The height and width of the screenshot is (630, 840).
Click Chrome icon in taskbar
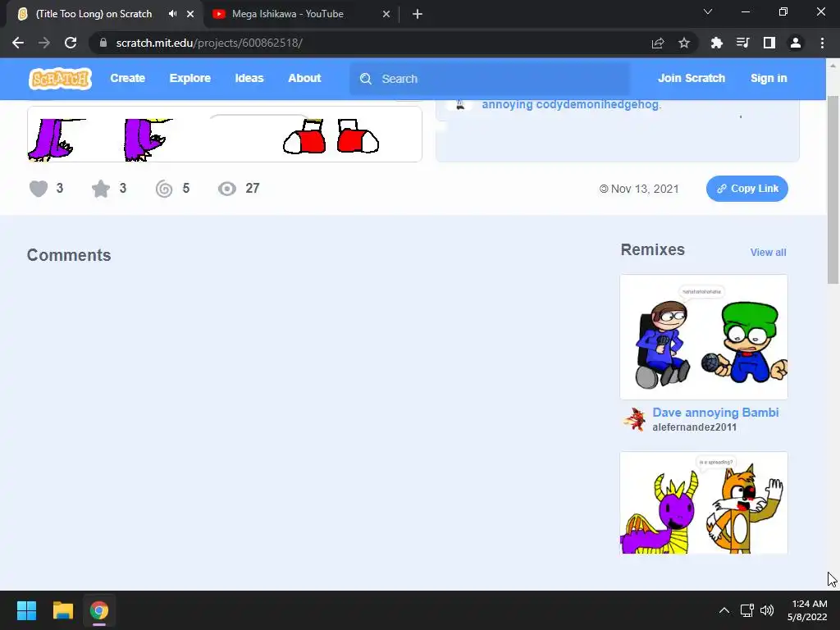point(99,610)
